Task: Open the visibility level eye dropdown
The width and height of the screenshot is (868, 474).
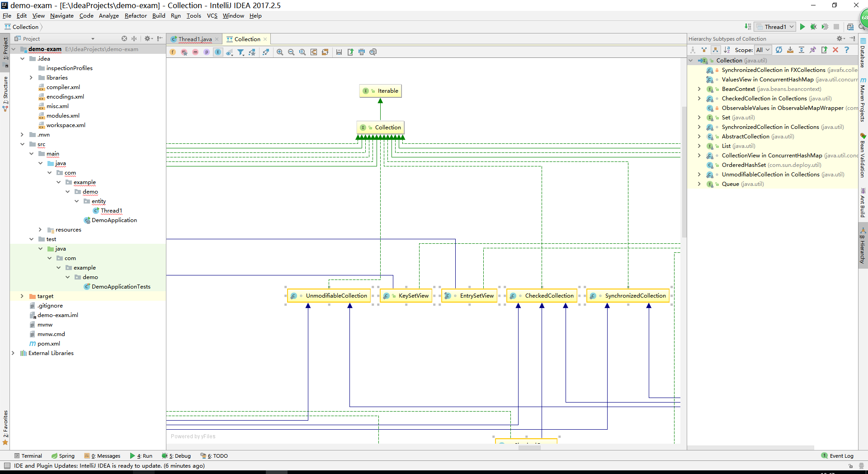Action: [230, 52]
